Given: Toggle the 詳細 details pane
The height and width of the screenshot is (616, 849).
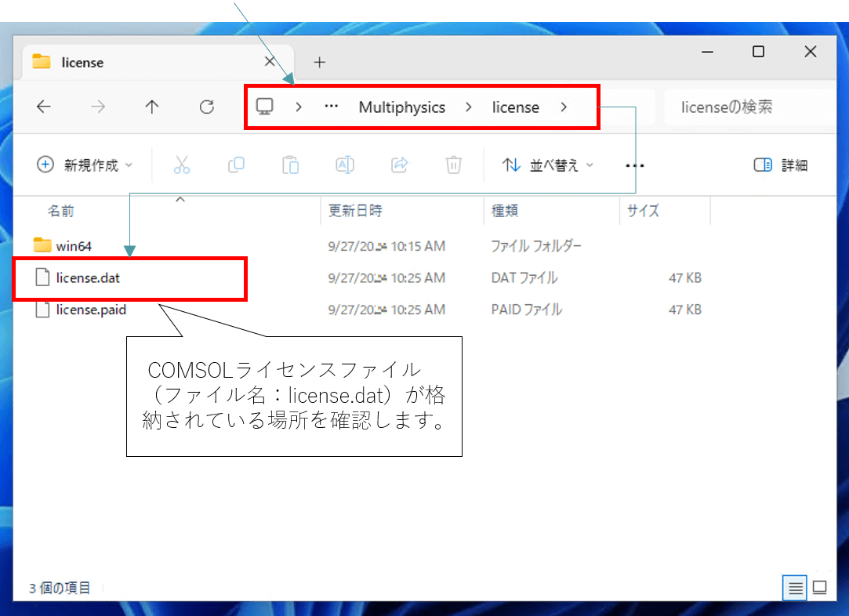Looking at the screenshot, I should tap(781, 165).
